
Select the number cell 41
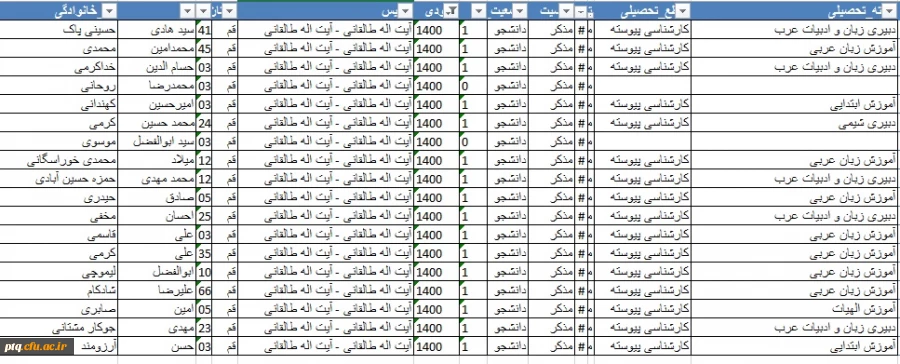[x=204, y=30]
